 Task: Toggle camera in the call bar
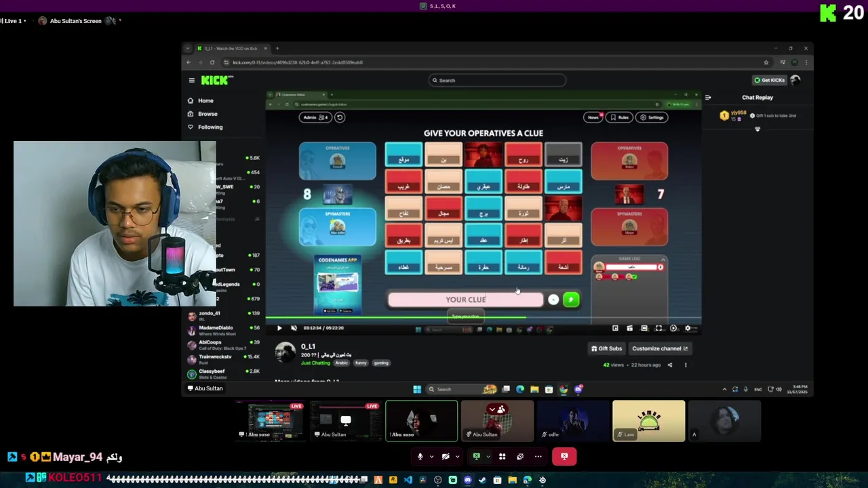(446, 457)
